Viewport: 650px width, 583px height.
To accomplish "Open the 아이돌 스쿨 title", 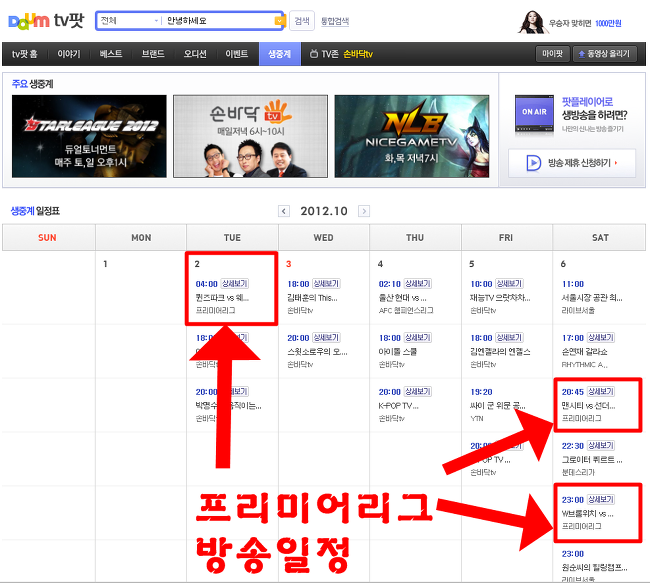I will tap(398, 352).
